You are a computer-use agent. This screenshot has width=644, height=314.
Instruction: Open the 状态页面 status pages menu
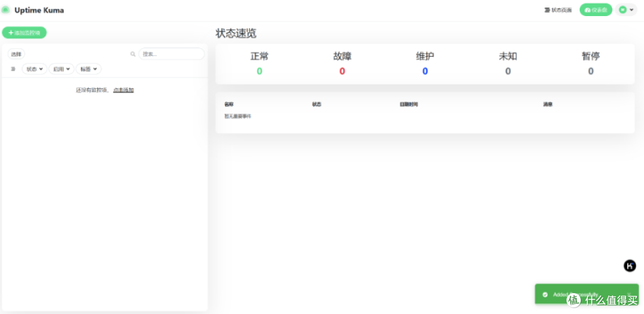[558, 10]
